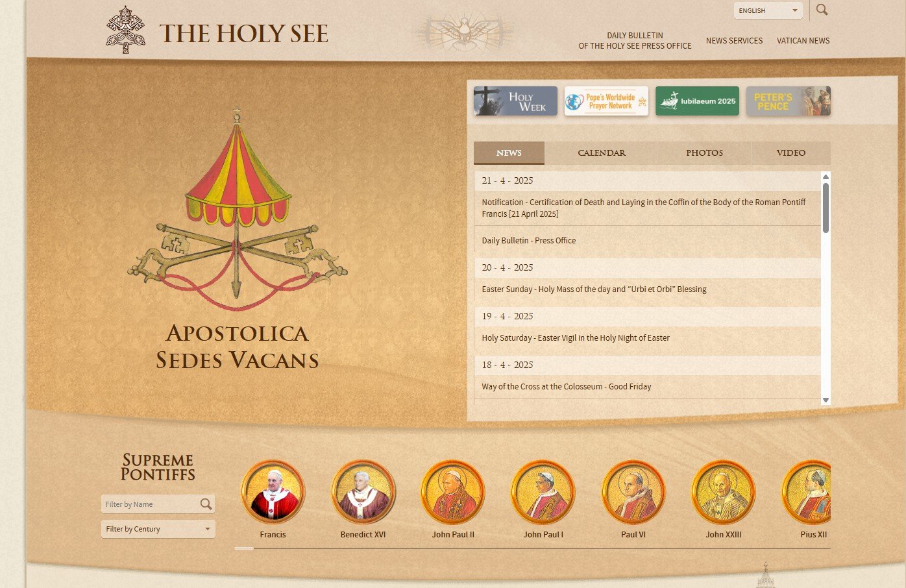Select the Benedict XVI portrait medallion
906x588 pixels.
click(363, 492)
